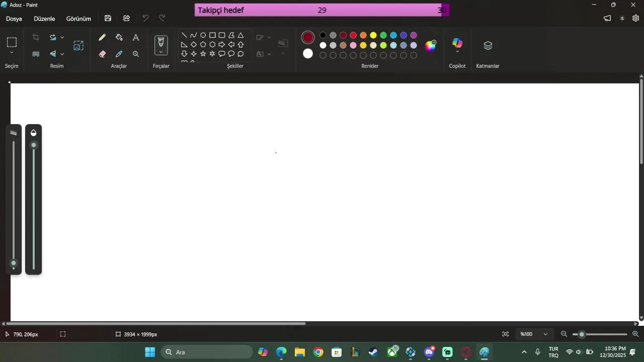Select the Magnifier tool
644x362 pixels.
pyautogui.click(x=136, y=54)
